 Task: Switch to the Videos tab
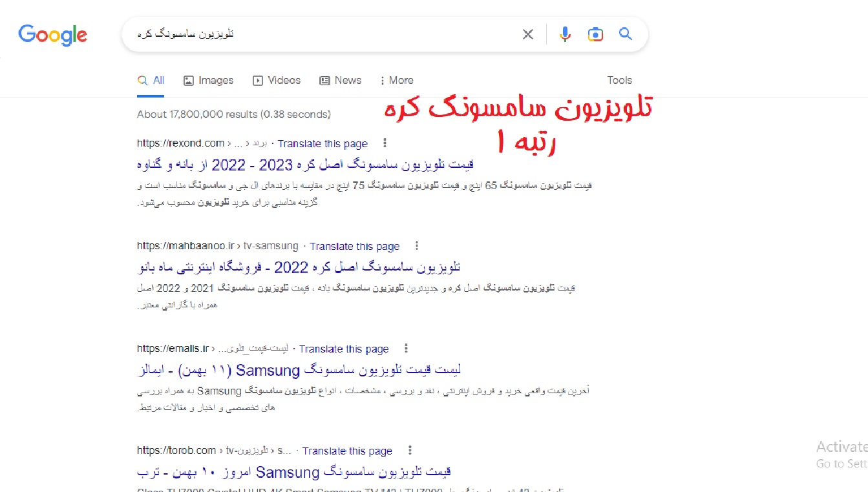click(277, 81)
